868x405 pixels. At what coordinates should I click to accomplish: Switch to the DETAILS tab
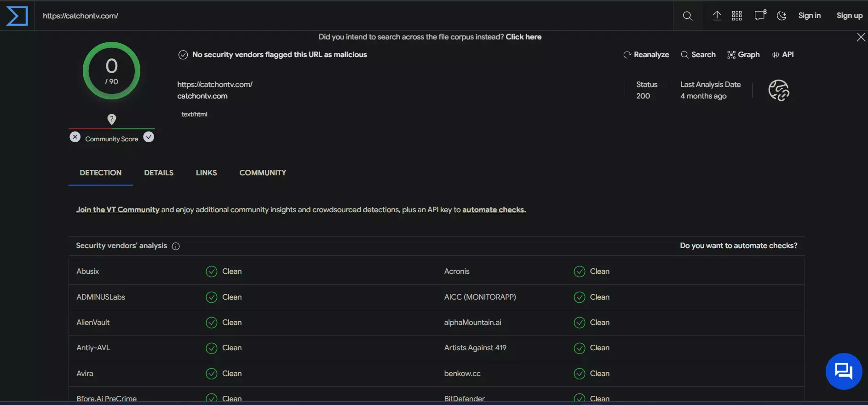click(x=159, y=173)
